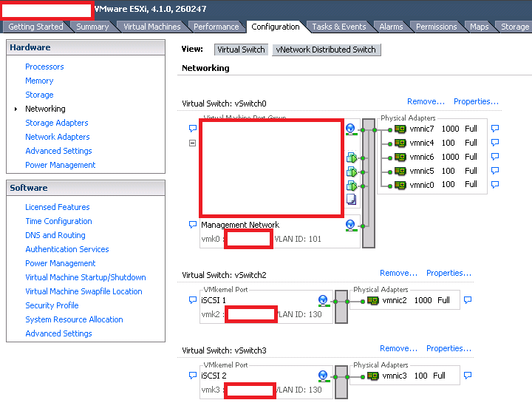Click the info bubble next to vmnic3
The width and height of the screenshot is (532, 417).
click(468, 376)
